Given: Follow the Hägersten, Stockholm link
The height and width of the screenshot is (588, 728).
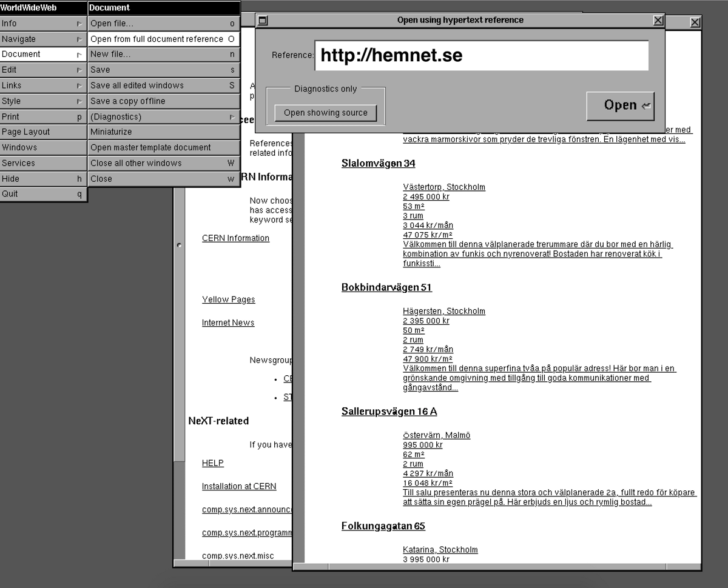Looking at the screenshot, I should click(x=444, y=312).
